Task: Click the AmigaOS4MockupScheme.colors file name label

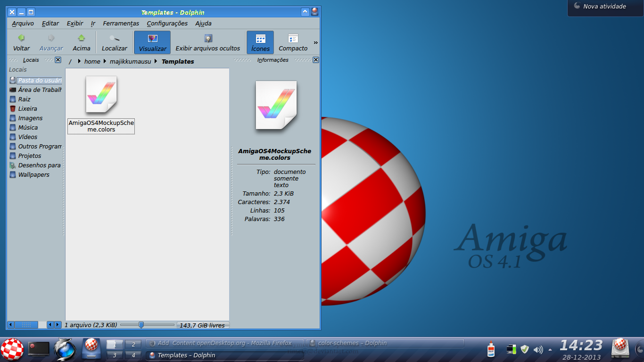Action: coord(101,126)
